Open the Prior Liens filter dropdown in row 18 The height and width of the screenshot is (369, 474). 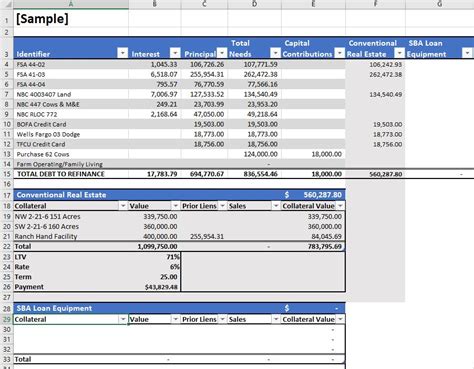click(222, 206)
